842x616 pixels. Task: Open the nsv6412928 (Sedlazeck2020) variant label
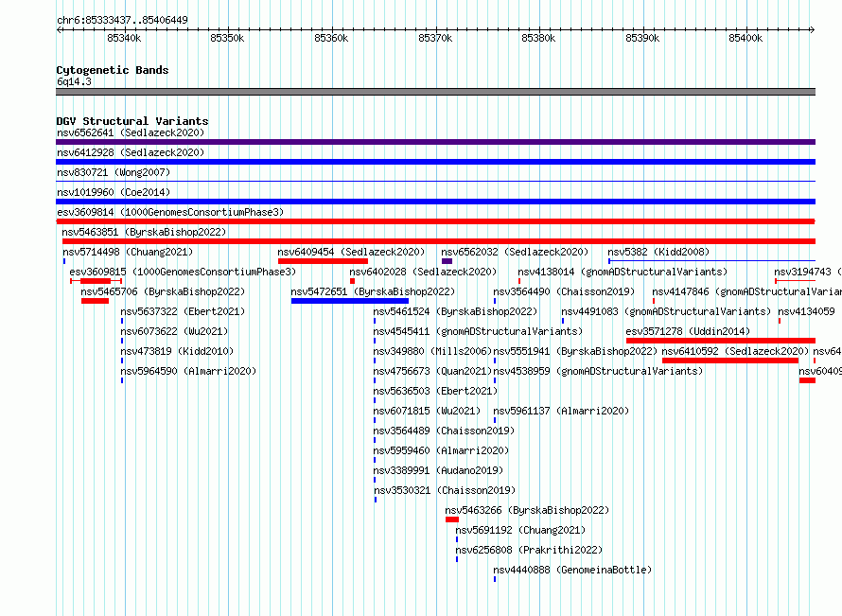point(131,152)
